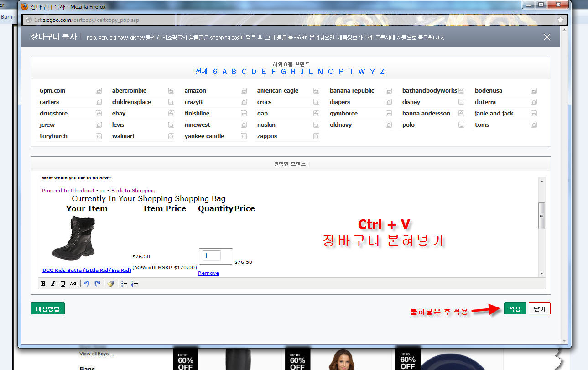Click the shopping bag icon beside zappos

[316, 136]
